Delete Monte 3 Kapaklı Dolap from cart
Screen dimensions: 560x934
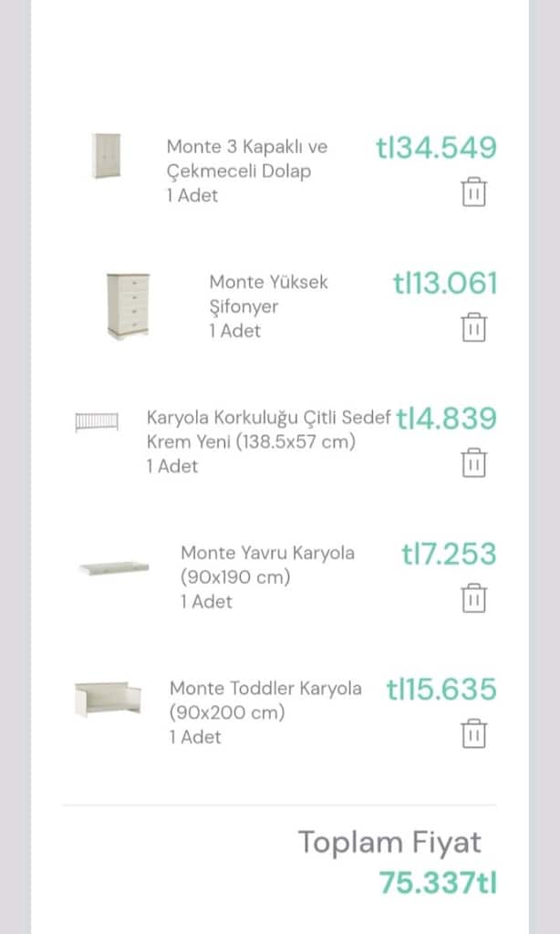[x=473, y=192]
